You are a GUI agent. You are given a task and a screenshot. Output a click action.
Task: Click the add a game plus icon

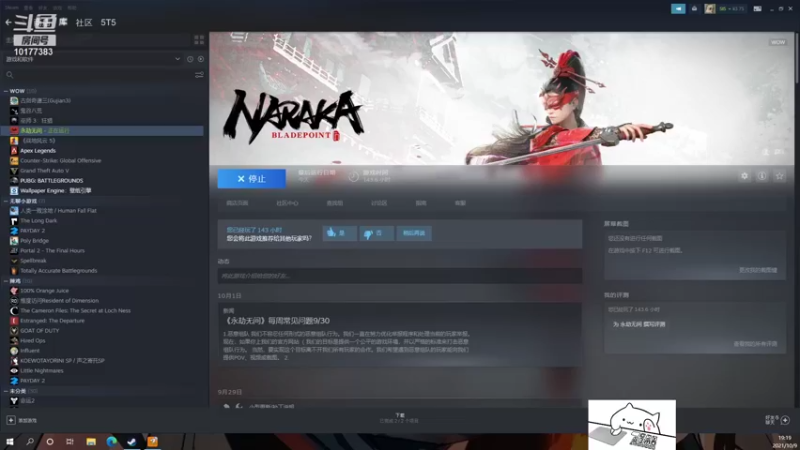[x=11, y=420]
